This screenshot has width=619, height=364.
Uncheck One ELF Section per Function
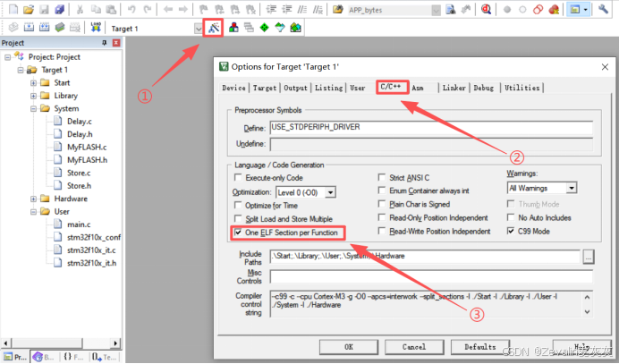point(238,233)
